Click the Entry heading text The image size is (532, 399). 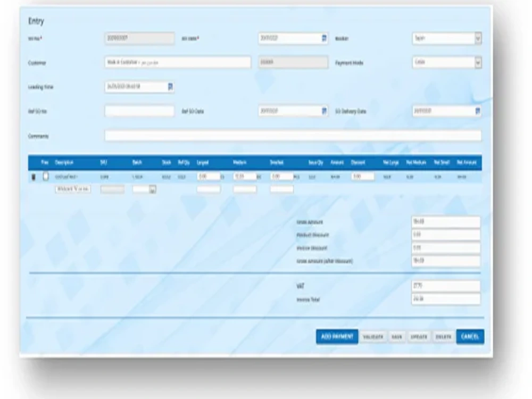coord(36,21)
